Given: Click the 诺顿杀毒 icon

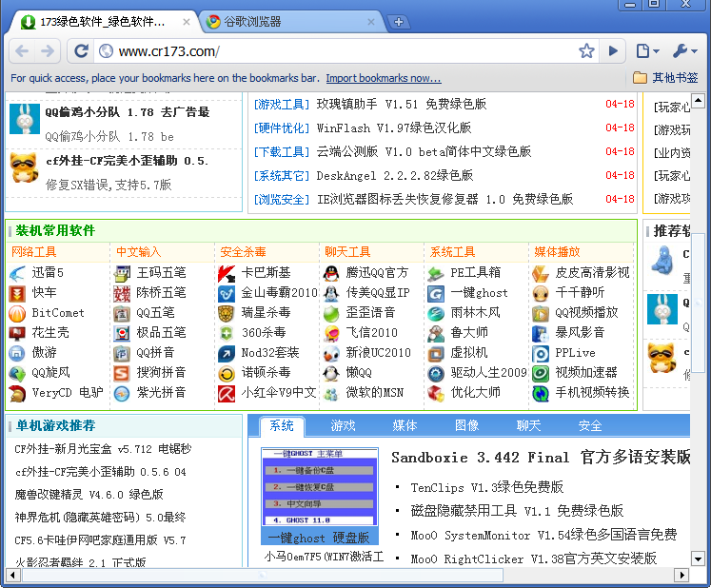Looking at the screenshot, I should tap(227, 374).
